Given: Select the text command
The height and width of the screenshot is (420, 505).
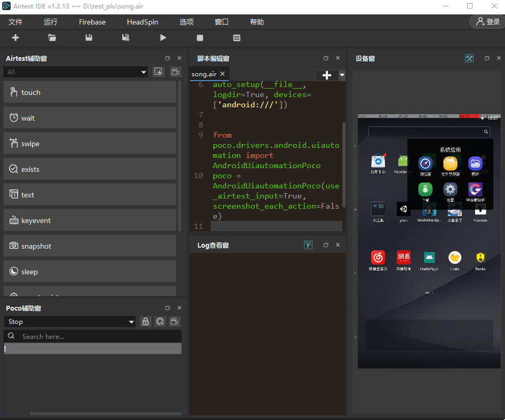Looking at the screenshot, I should (90, 195).
